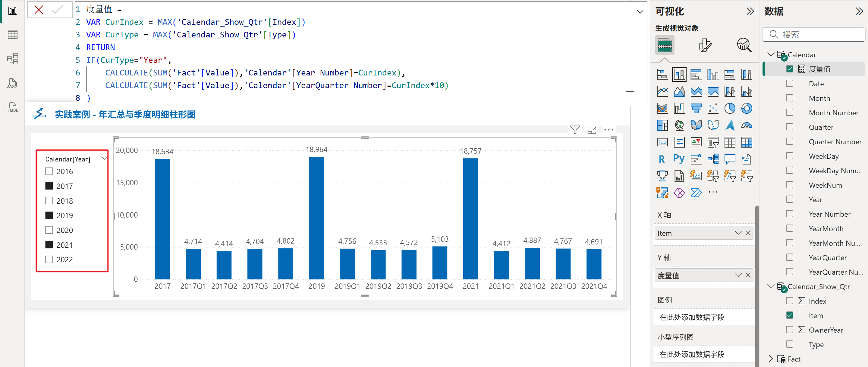
Task: Collapse the 可视化 pane
Action: tap(750, 11)
